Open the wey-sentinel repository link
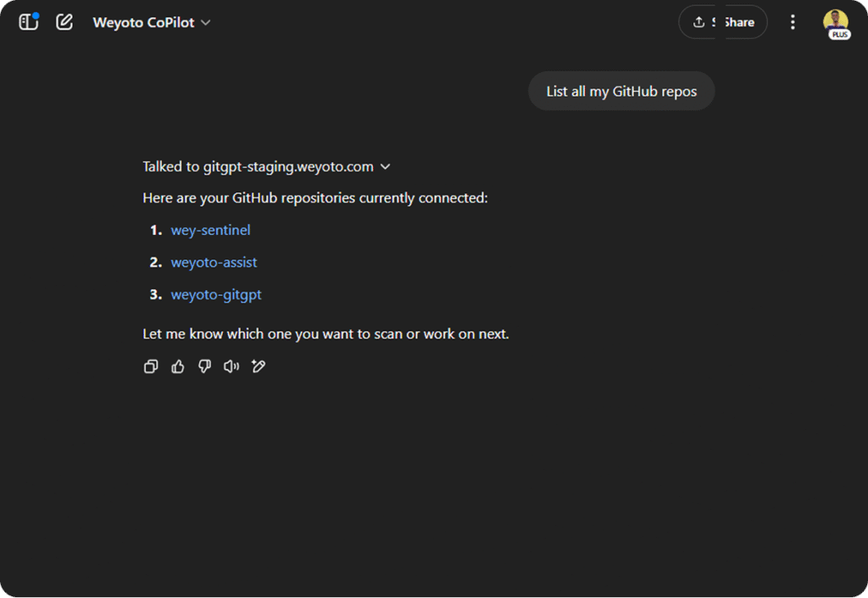Image resolution: width=868 pixels, height=598 pixels. [x=210, y=231]
